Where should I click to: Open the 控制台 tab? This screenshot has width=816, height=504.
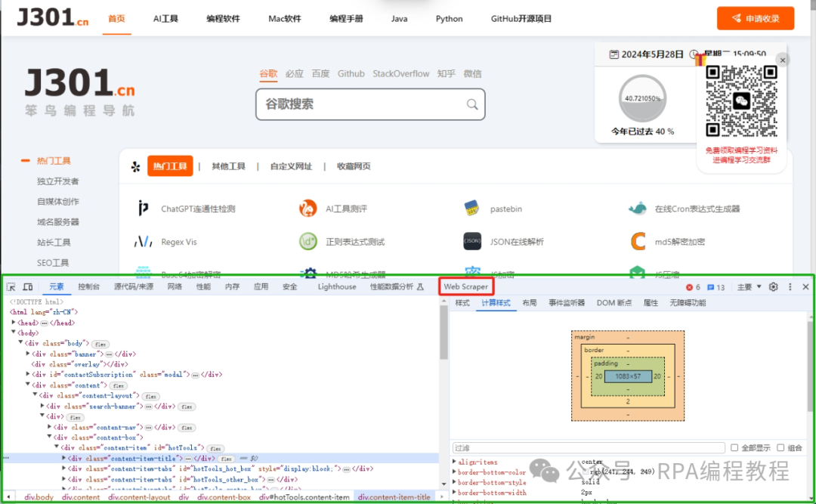[x=88, y=287]
